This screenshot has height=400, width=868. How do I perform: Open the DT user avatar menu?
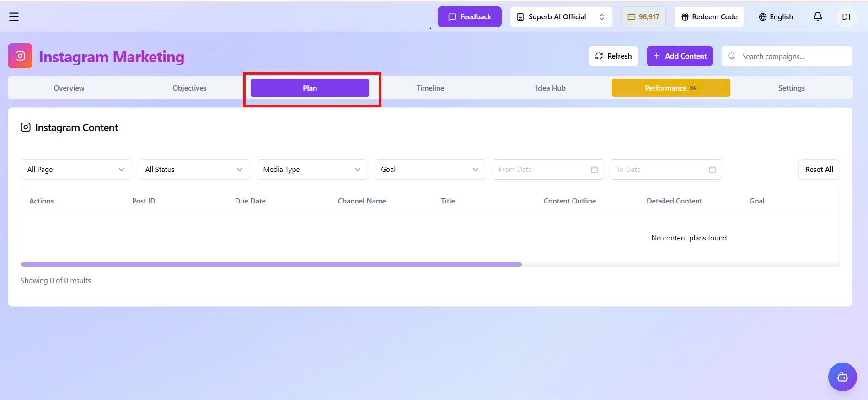coord(846,17)
